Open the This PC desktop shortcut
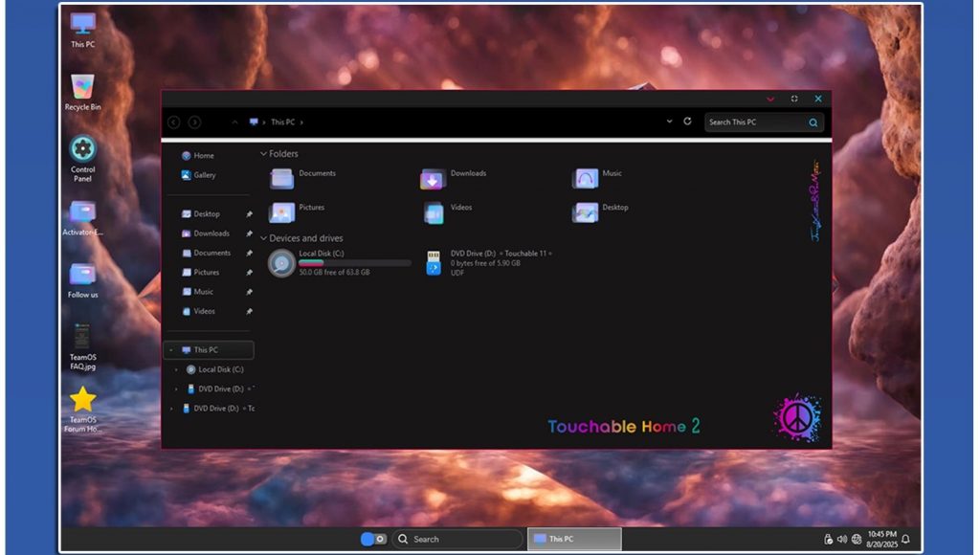The width and height of the screenshot is (980, 555). 82,30
